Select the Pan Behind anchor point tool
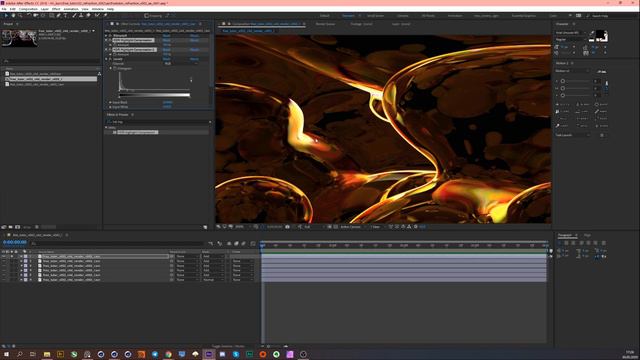 pyautogui.click(x=43, y=16)
